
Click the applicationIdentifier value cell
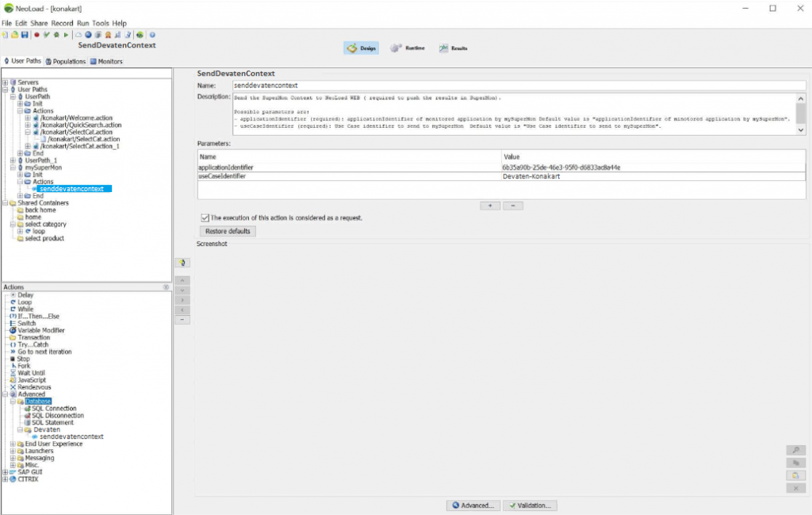click(x=653, y=168)
